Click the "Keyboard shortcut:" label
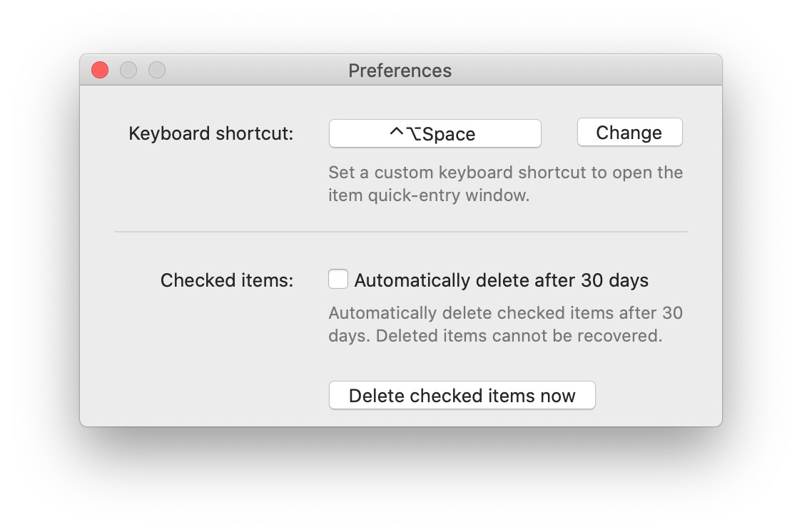Viewport: 802px width, 532px height. [211, 133]
